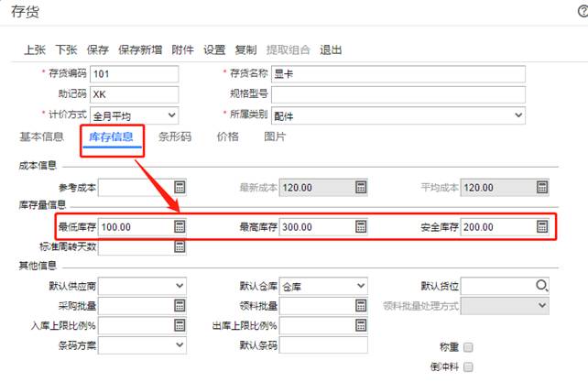The height and width of the screenshot is (382, 588).
Task: Switch to the 条形码 tab
Action: (175, 137)
